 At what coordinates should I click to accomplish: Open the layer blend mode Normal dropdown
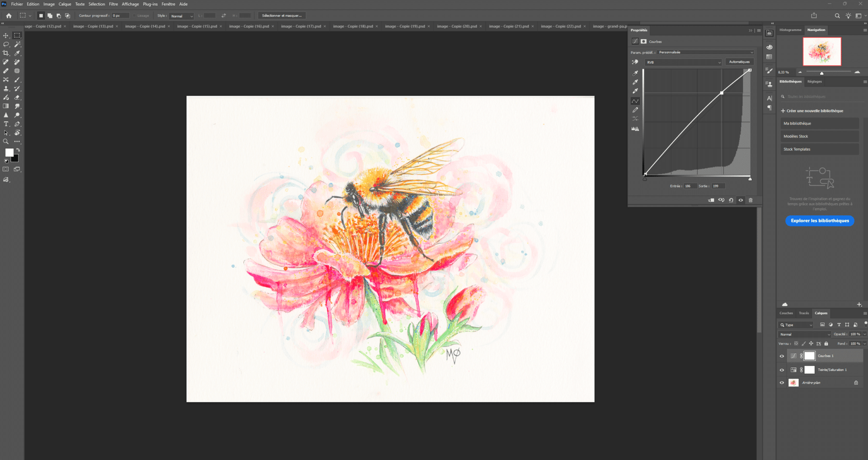click(x=805, y=335)
